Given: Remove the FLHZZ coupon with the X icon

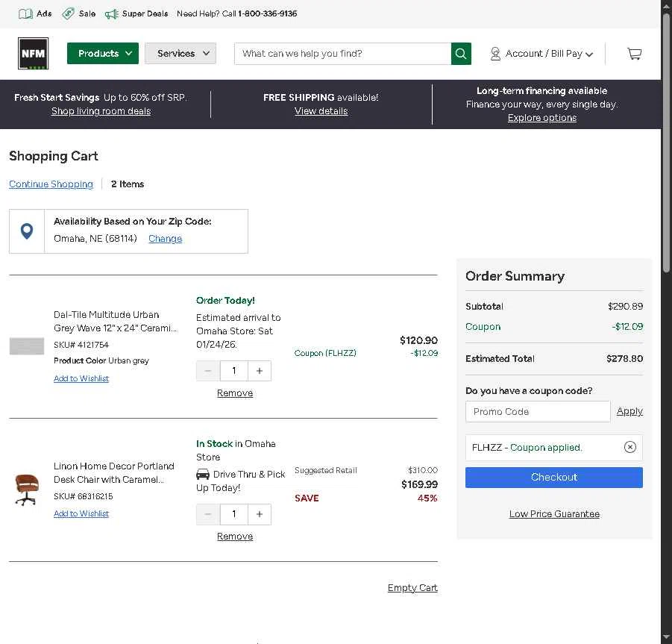Looking at the screenshot, I should 630,447.
